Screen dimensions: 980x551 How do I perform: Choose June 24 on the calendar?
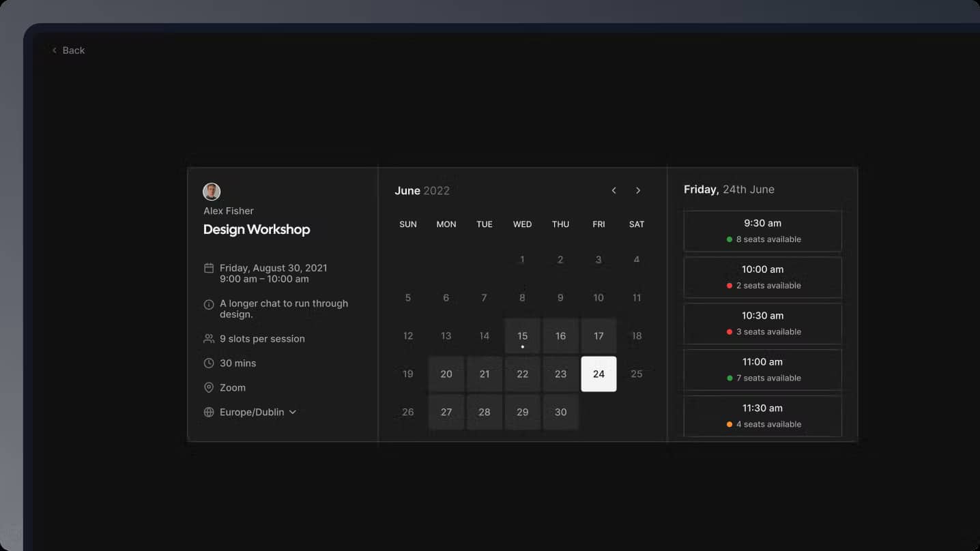click(599, 374)
